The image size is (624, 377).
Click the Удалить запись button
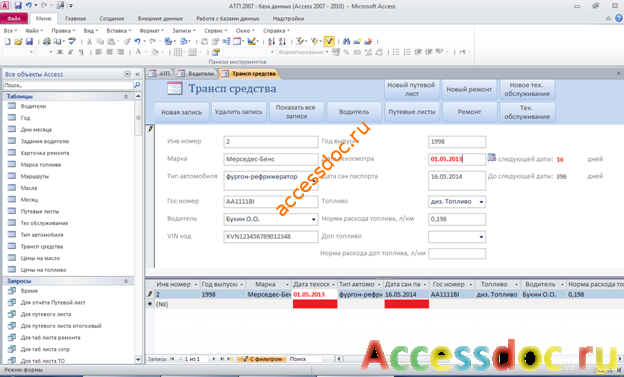(238, 112)
